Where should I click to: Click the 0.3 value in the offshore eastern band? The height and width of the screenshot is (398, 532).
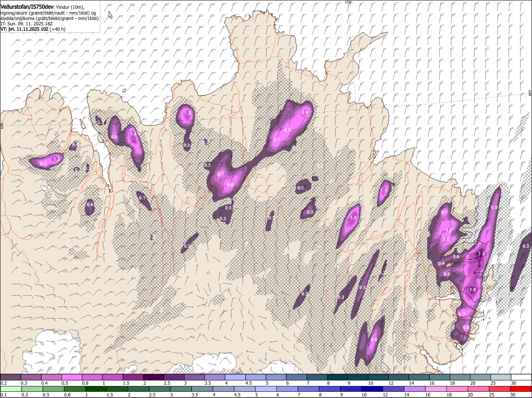pos(526,246)
